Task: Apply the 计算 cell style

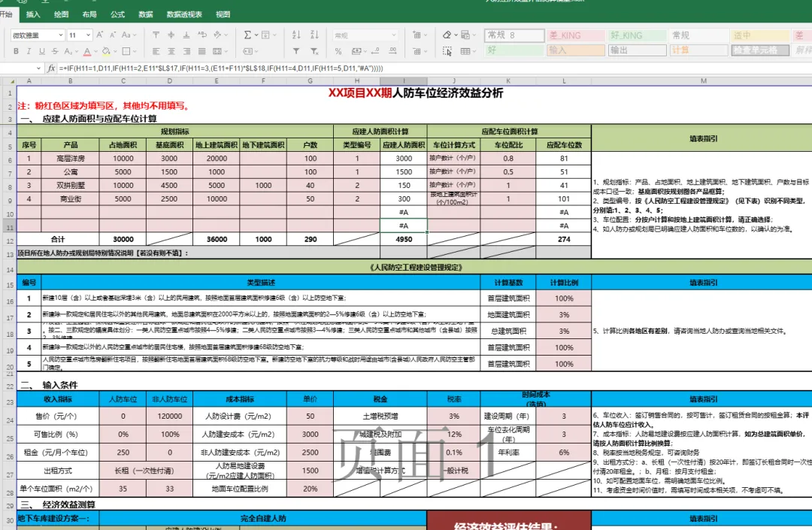Action: coord(698,50)
